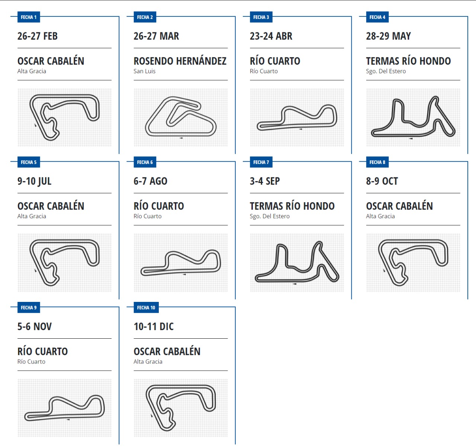Select the Fecha 6 Río Cuarto circuit map
Viewport: 476px width, 448px height.
tap(181, 262)
